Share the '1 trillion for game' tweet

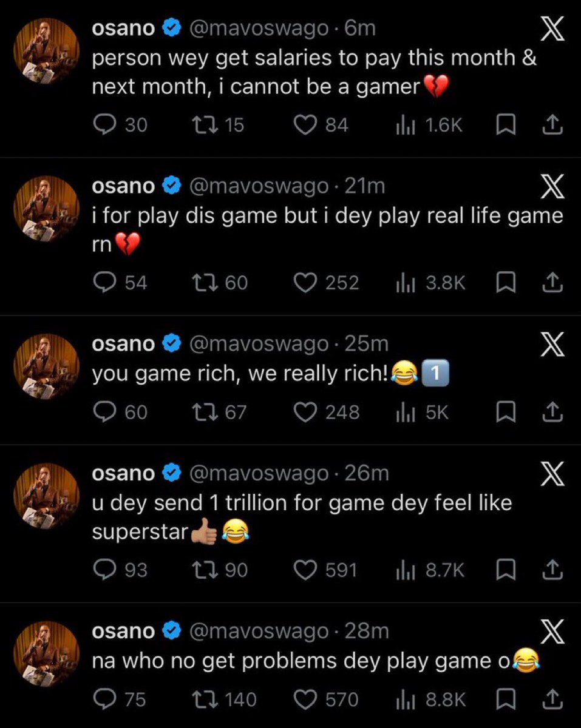tap(551, 570)
